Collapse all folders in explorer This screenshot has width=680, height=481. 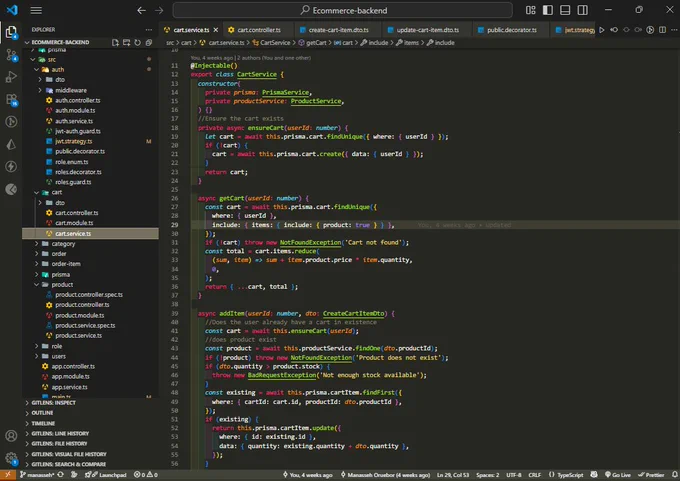[x=149, y=43]
